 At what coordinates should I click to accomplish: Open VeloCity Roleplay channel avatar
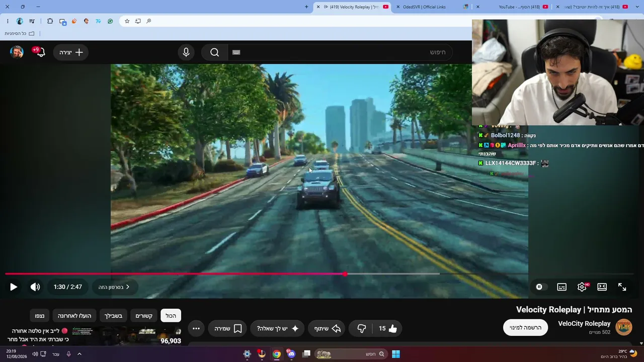(624, 327)
